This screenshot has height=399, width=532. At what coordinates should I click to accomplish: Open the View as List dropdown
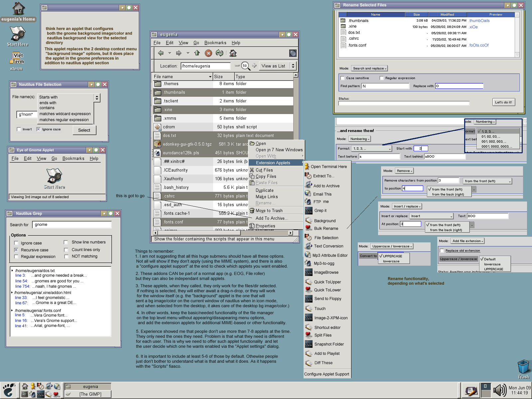(x=278, y=66)
